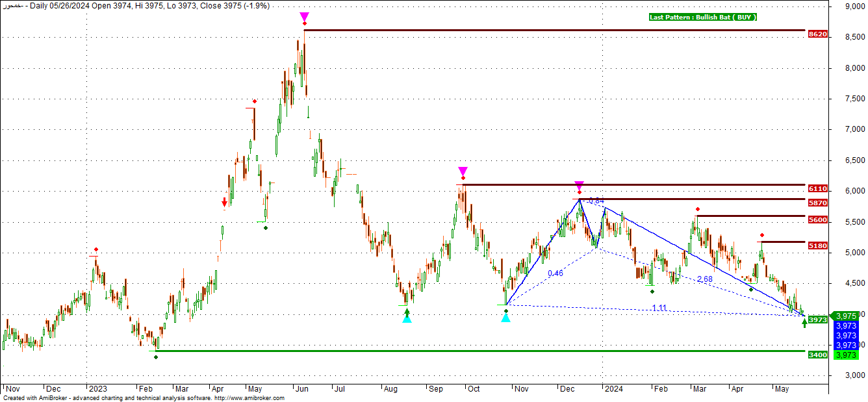
Task: Click the 2023 label on the date axis
Action: point(97,388)
